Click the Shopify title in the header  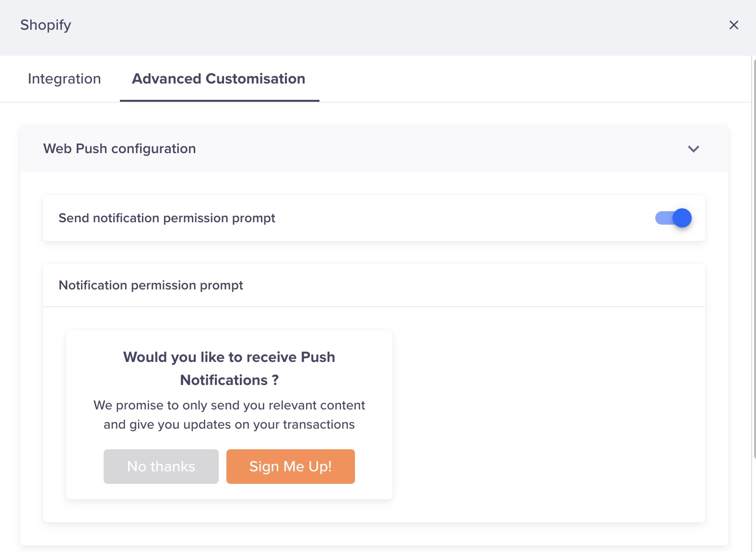46,25
